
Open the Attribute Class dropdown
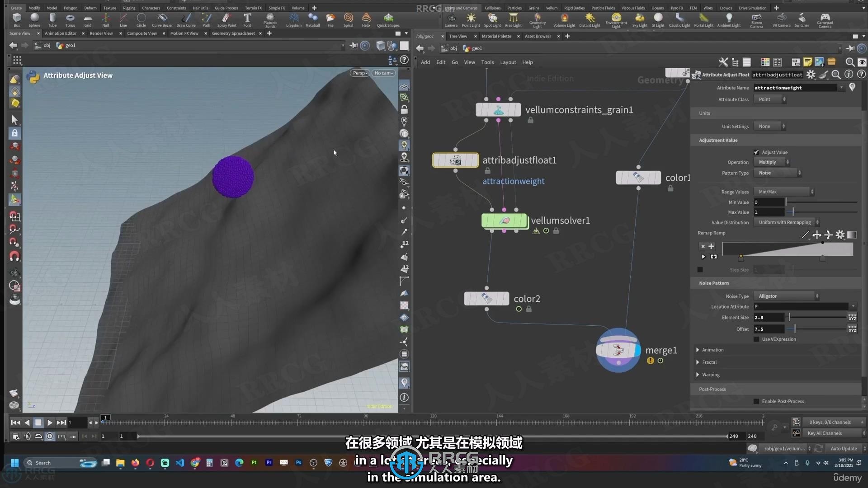point(770,99)
